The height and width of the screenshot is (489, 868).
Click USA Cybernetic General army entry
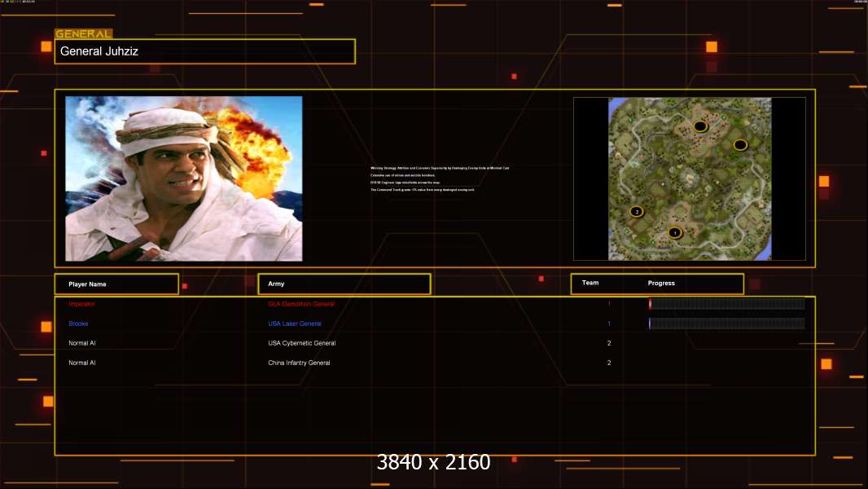[x=301, y=343]
